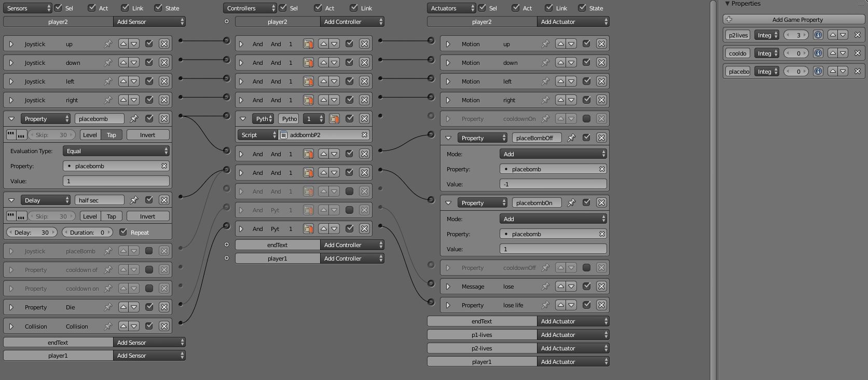This screenshot has height=380, width=868.
Task: Pin the Joystick up sensor
Action: [x=108, y=44]
